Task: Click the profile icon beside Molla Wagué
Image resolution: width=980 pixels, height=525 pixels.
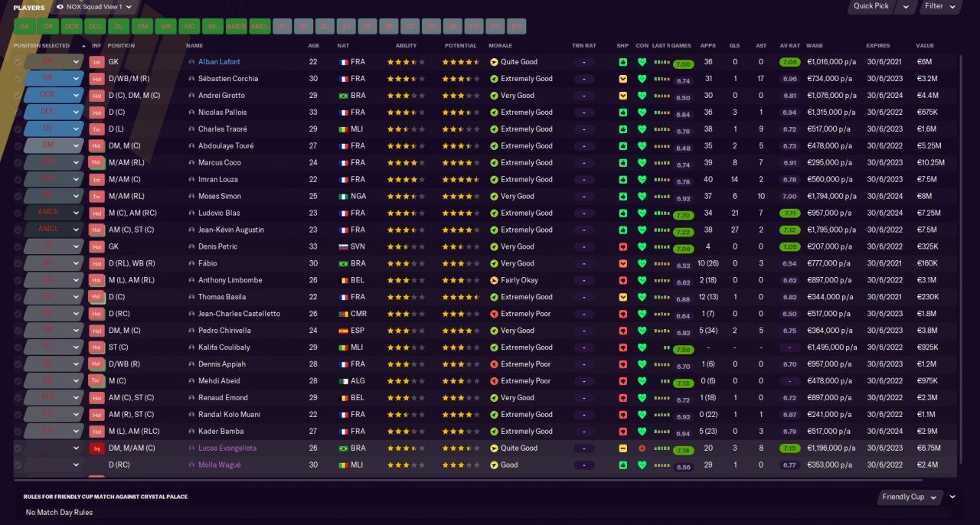Action: (x=191, y=465)
